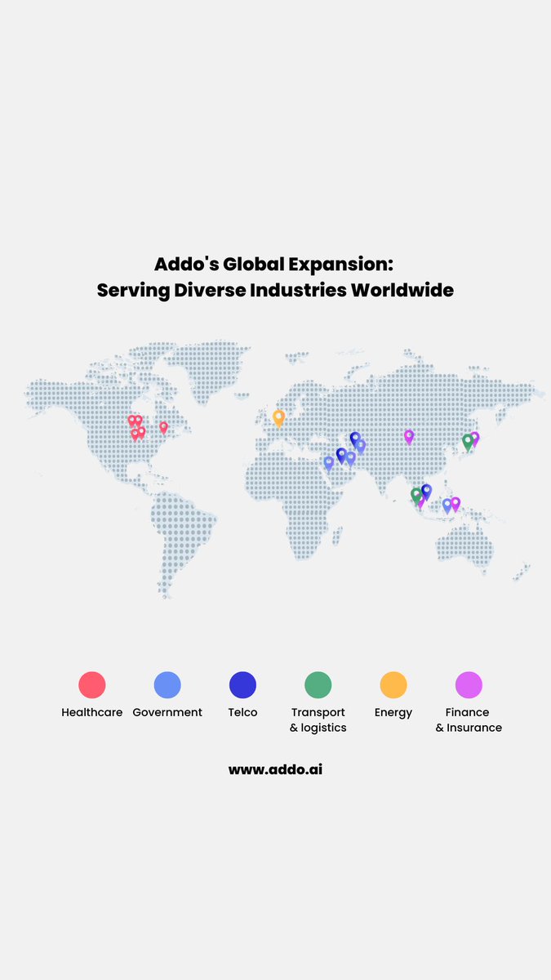
Task: Open the www.addo.ai link
Action: point(275,769)
